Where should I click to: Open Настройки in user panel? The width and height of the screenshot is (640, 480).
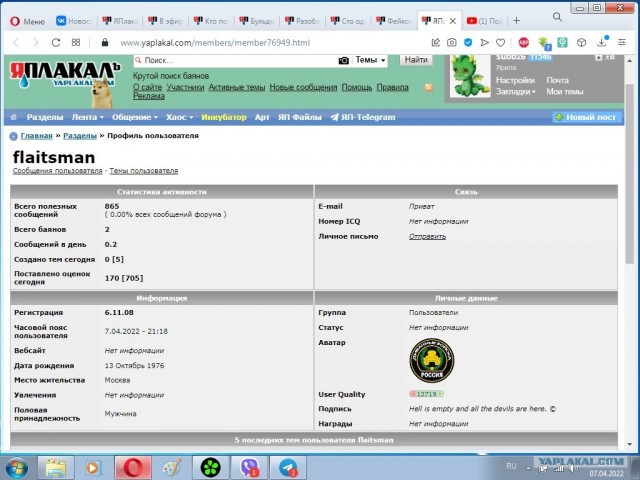(x=515, y=80)
